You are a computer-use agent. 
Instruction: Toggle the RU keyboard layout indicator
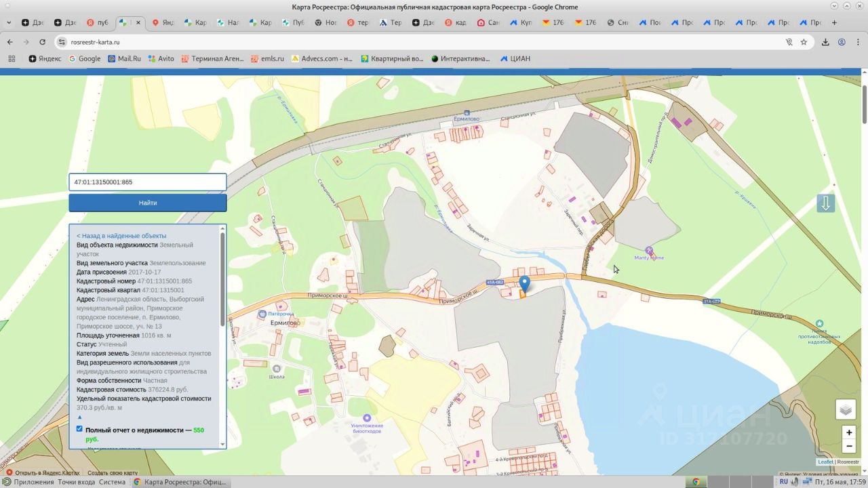point(783,482)
